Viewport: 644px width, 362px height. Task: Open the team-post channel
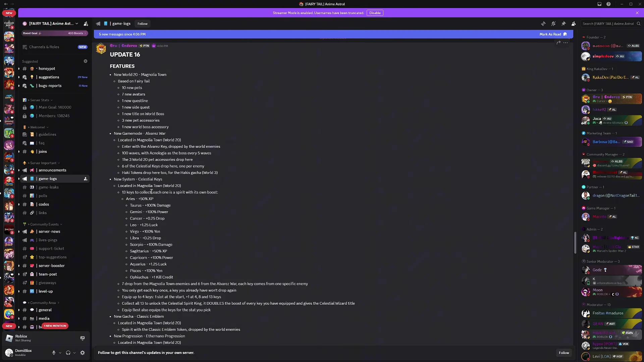(55, 274)
